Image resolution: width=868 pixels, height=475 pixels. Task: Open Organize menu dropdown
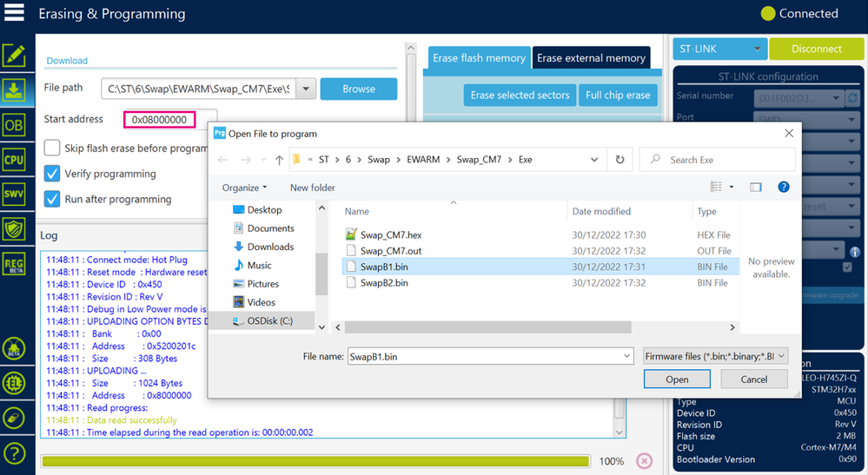245,188
